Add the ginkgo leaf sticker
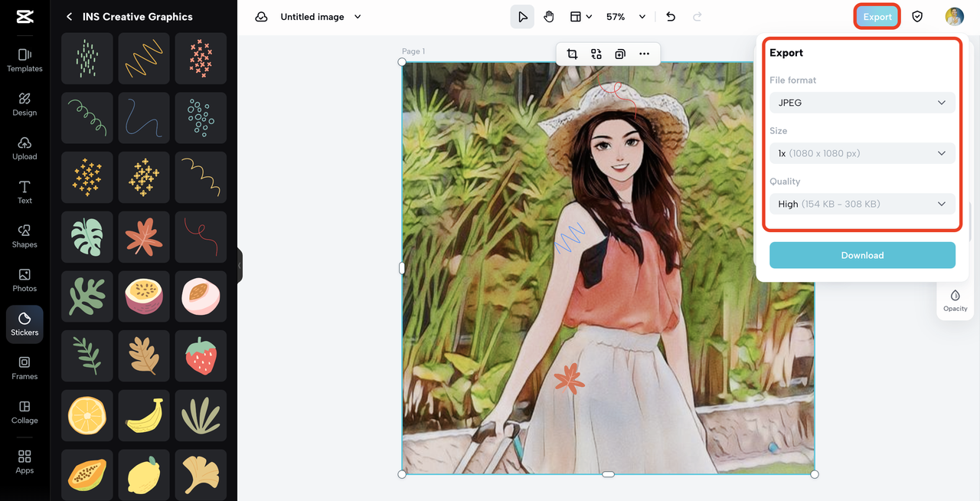This screenshot has height=501, width=980. 201,475
